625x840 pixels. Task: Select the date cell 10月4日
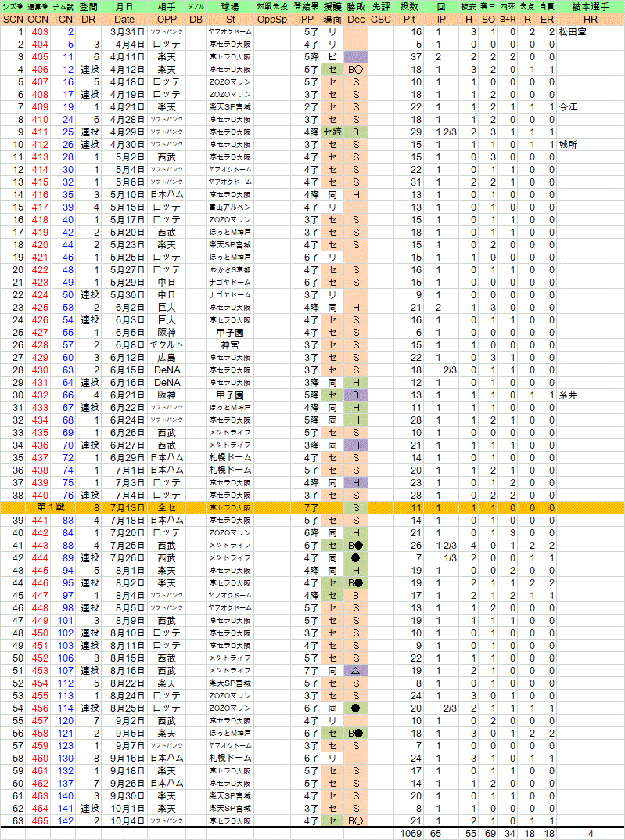[x=124, y=820]
